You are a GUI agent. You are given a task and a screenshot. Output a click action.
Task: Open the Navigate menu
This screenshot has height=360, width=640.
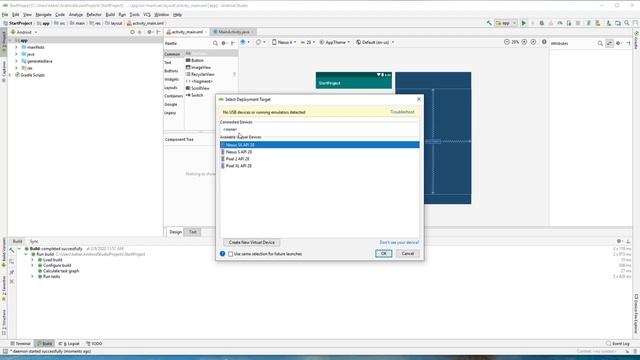pos(43,14)
